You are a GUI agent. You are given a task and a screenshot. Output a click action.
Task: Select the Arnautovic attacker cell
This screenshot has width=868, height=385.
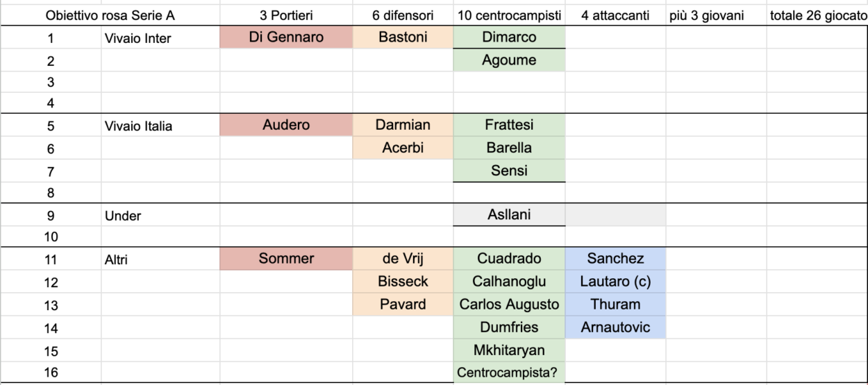(615, 327)
